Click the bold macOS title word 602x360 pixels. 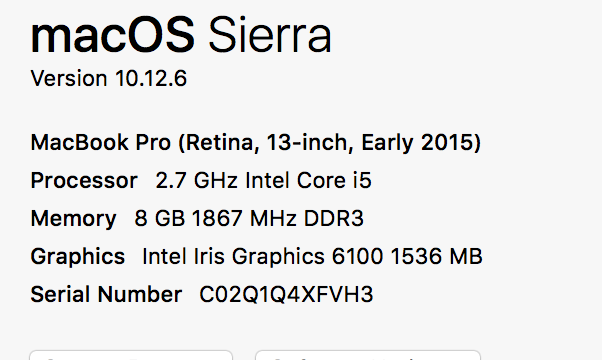(x=112, y=35)
